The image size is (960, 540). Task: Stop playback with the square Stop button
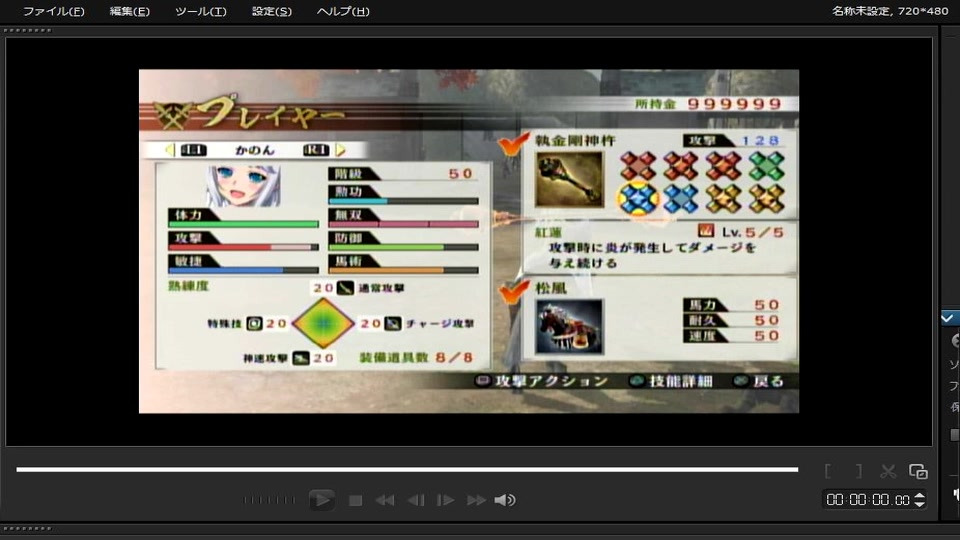(355, 501)
